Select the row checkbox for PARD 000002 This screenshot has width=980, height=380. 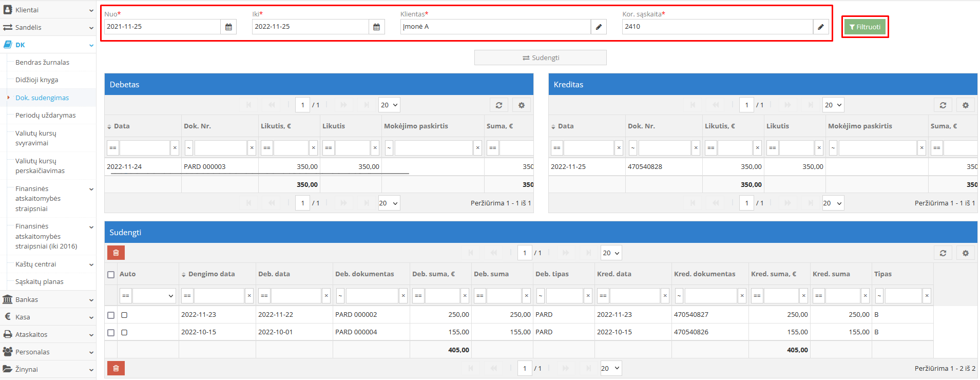111,315
